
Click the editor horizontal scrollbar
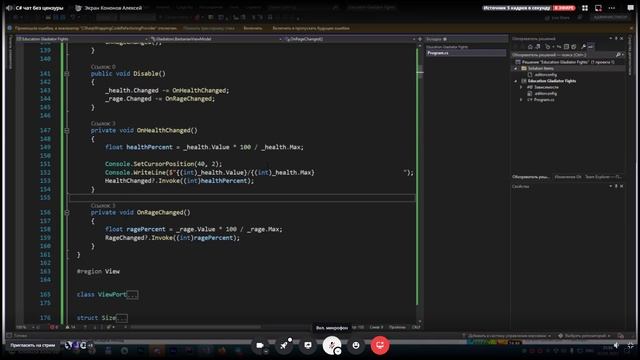click(196, 327)
